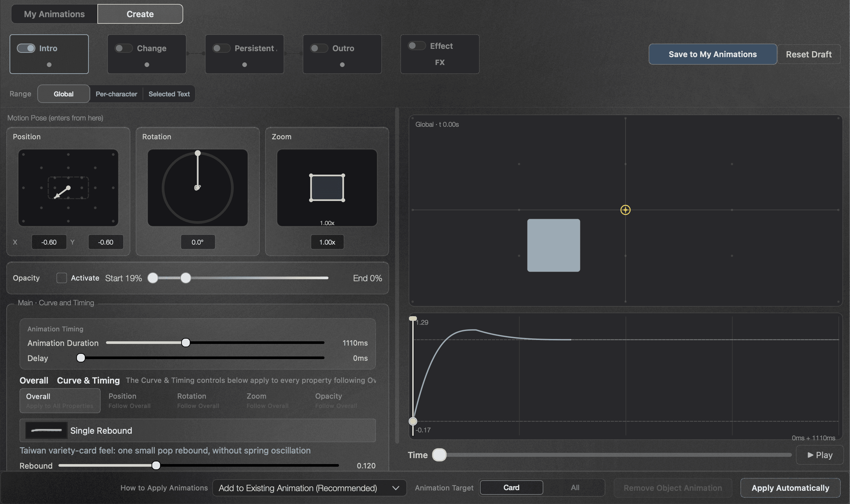
Task: Check the Opacity Activate checkbox
Action: (x=61, y=278)
